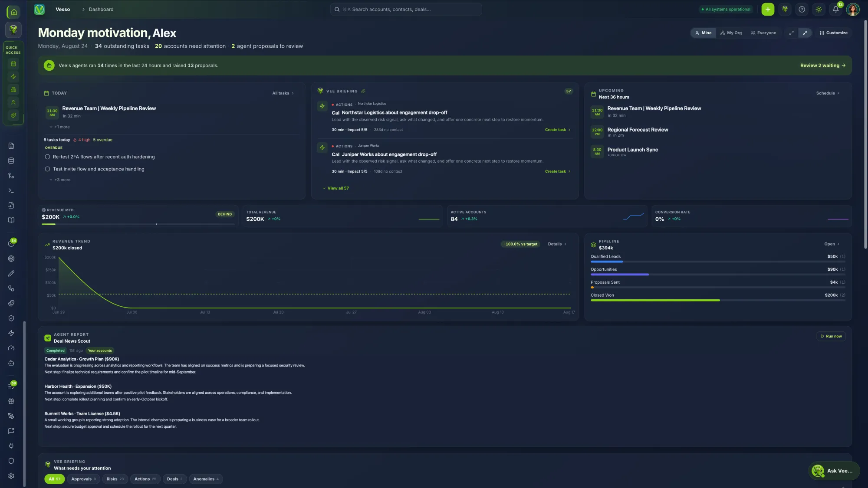Toggle the compact layout icon

click(805, 33)
